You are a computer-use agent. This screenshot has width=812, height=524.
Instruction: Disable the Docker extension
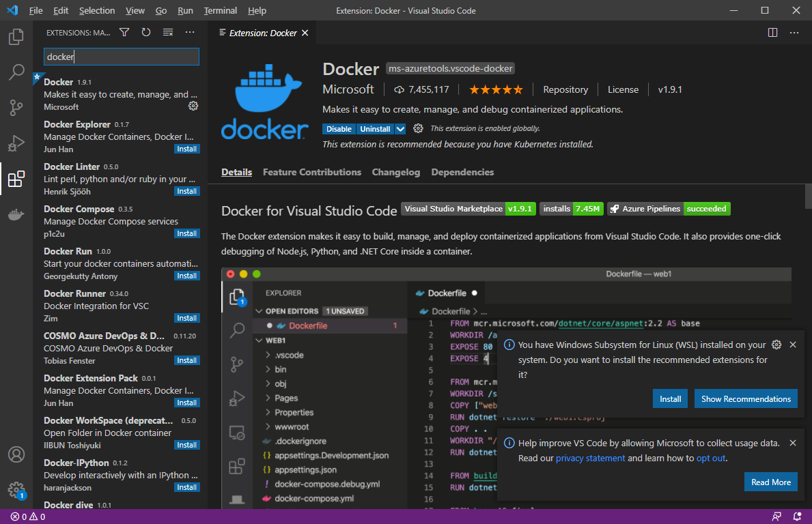(x=339, y=129)
